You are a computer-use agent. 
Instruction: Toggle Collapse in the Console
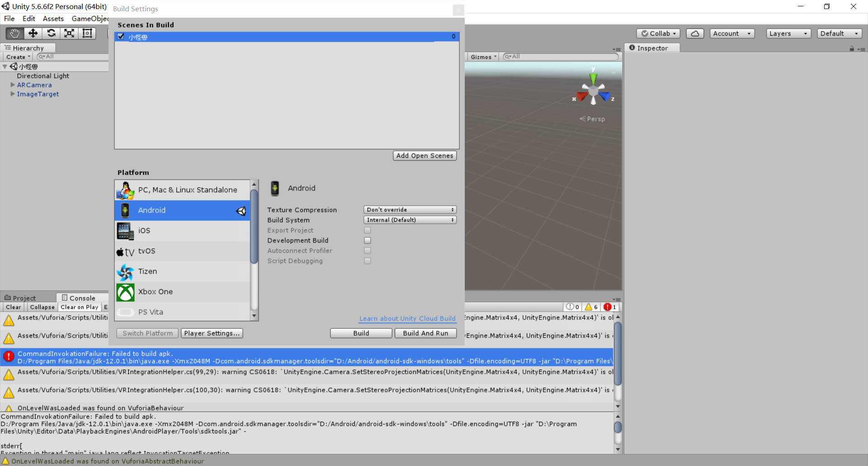[42, 307]
